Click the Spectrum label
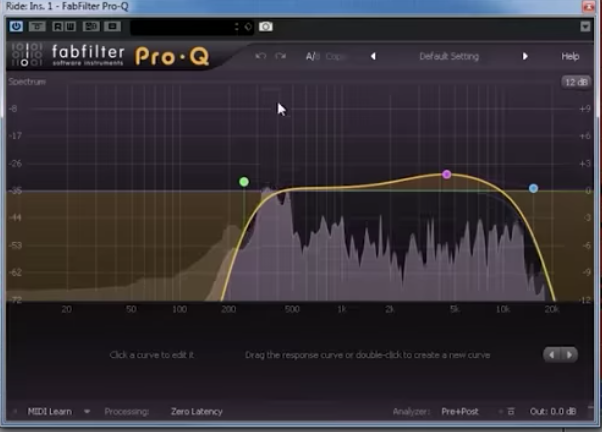The width and height of the screenshot is (602, 432). tap(27, 81)
